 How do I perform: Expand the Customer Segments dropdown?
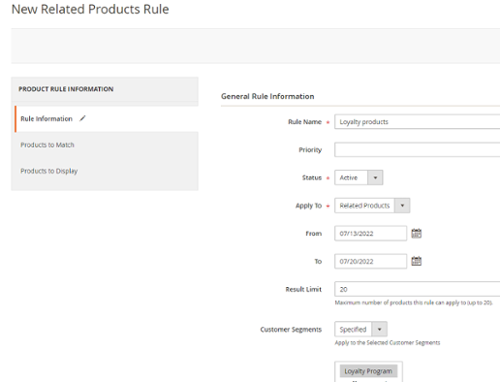tap(361, 329)
